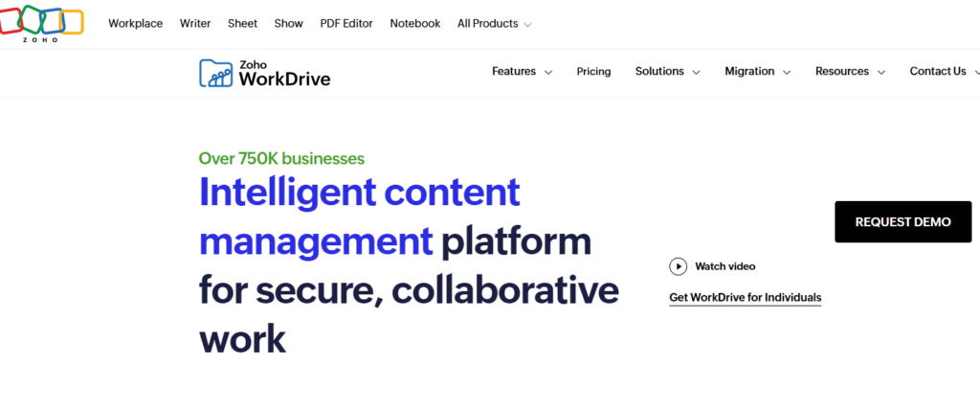
Task: Click the chevron beside All Products
Action: tap(527, 25)
